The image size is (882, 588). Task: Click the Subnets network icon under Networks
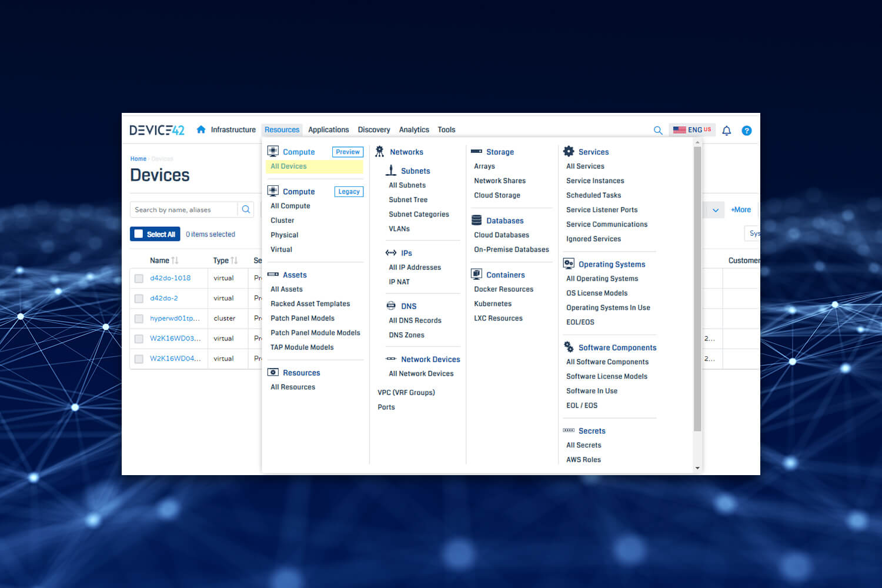click(390, 171)
